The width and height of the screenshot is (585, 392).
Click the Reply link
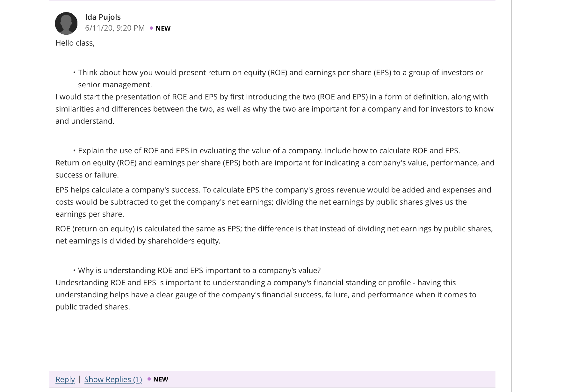pos(65,379)
